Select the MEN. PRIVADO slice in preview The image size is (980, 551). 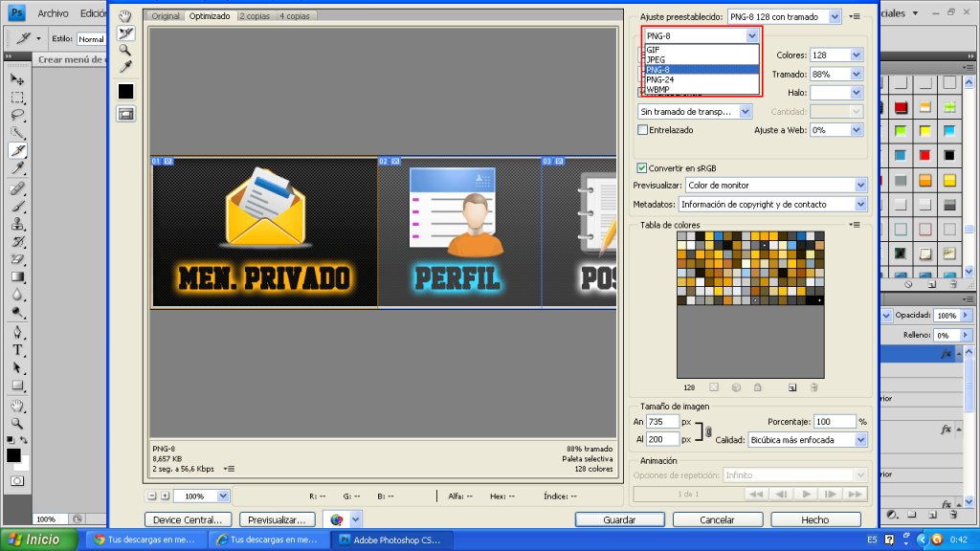click(264, 232)
